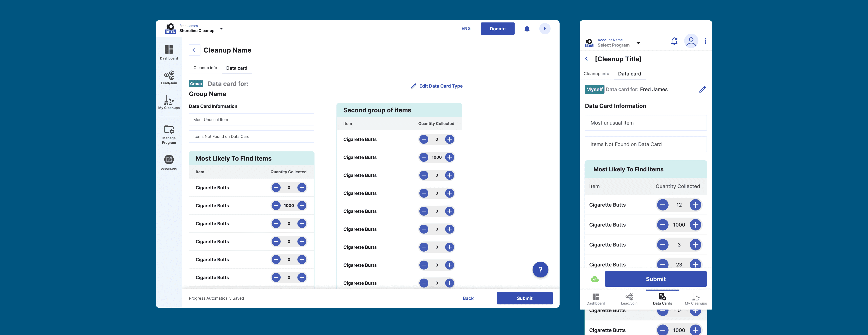Open Manage Program in left sidebar
Viewport: 868px width, 335px height.
pyautogui.click(x=169, y=134)
